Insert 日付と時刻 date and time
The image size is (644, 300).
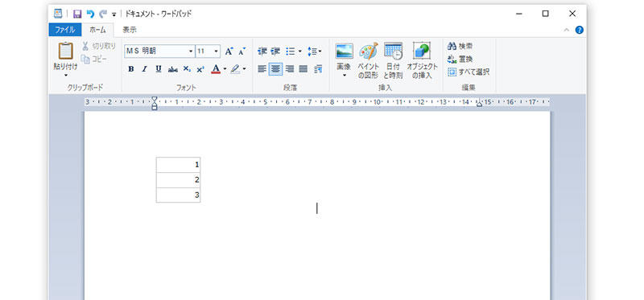[x=393, y=60]
